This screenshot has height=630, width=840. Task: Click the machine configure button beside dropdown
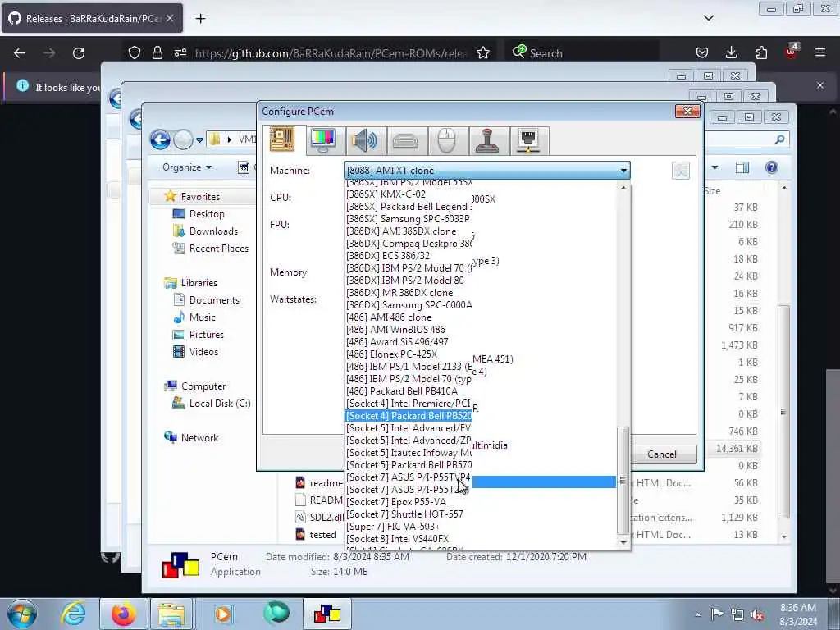[681, 171]
